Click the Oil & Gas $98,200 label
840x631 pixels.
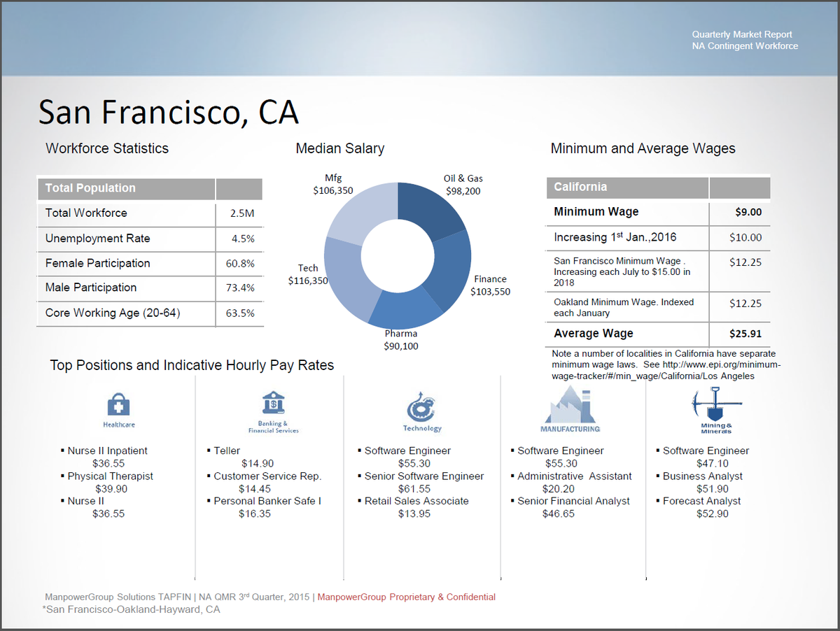tap(463, 185)
